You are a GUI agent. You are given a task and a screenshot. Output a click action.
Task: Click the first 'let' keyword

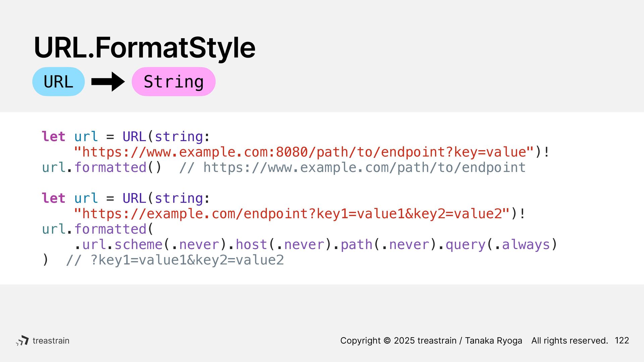(x=53, y=137)
